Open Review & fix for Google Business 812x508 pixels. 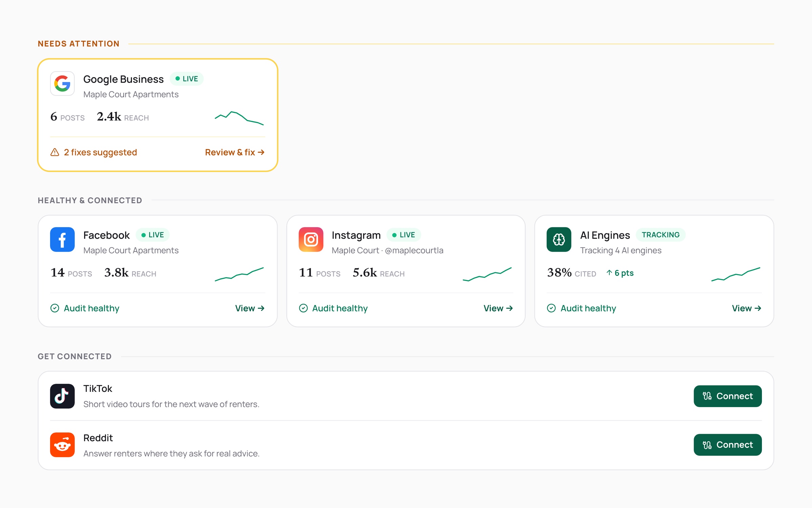click(x=235, y=152)
